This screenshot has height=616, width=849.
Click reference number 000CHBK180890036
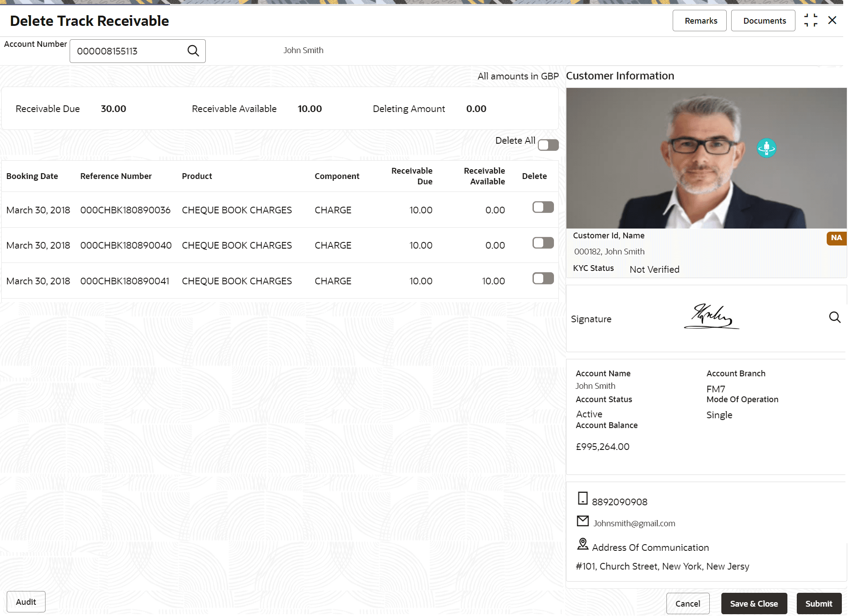click(x=125, y=210)
